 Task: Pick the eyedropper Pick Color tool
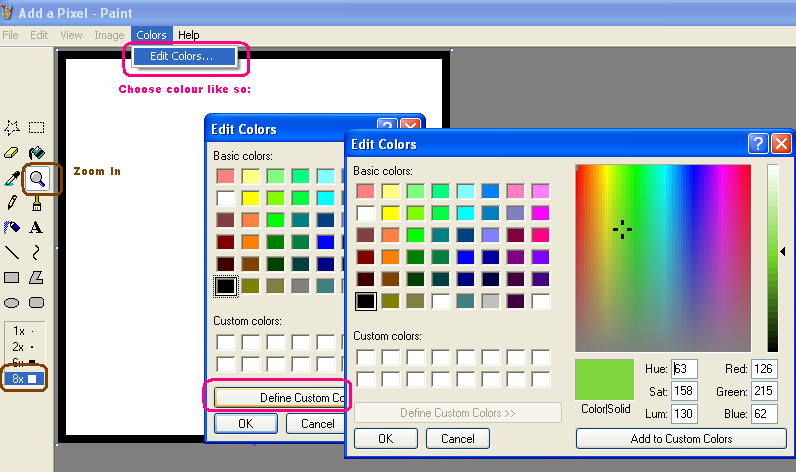click(12, 178)
